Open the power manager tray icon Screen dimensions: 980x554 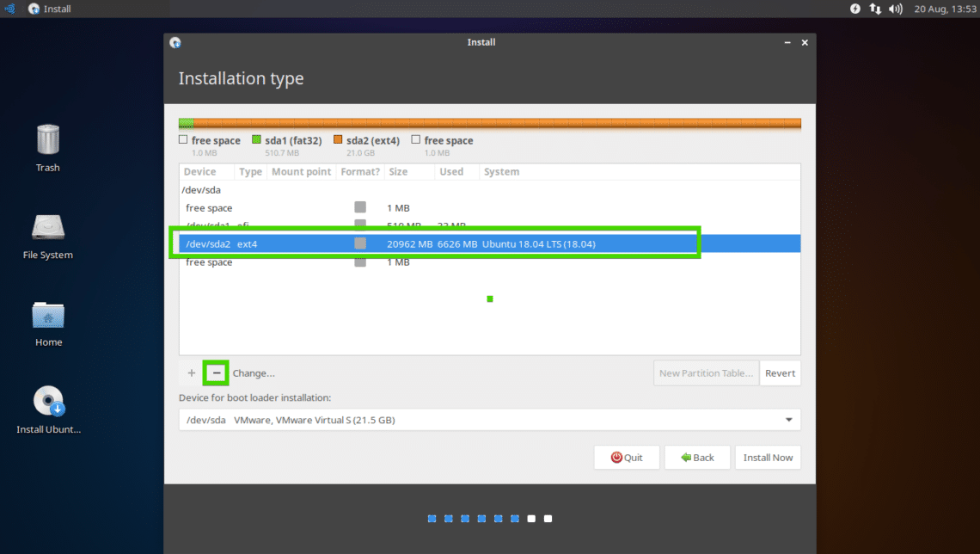point(855,9)
